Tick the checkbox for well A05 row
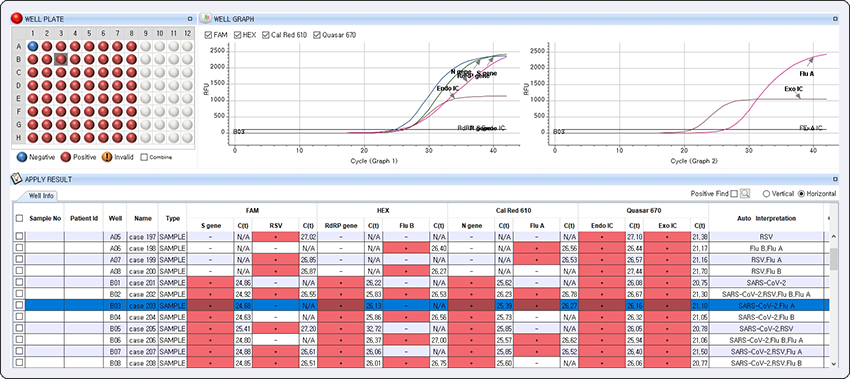Viewport: 850px width, 379px height. 20,236
